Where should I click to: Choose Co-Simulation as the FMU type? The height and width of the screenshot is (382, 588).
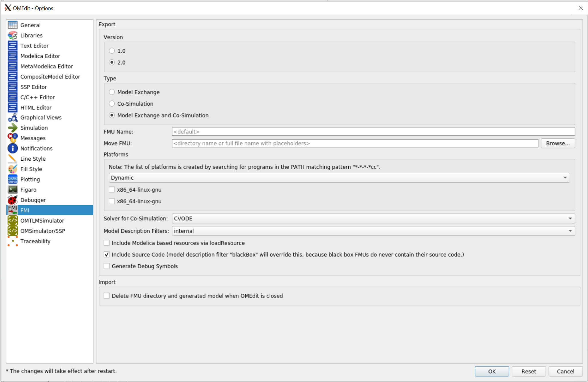point(112,103)
